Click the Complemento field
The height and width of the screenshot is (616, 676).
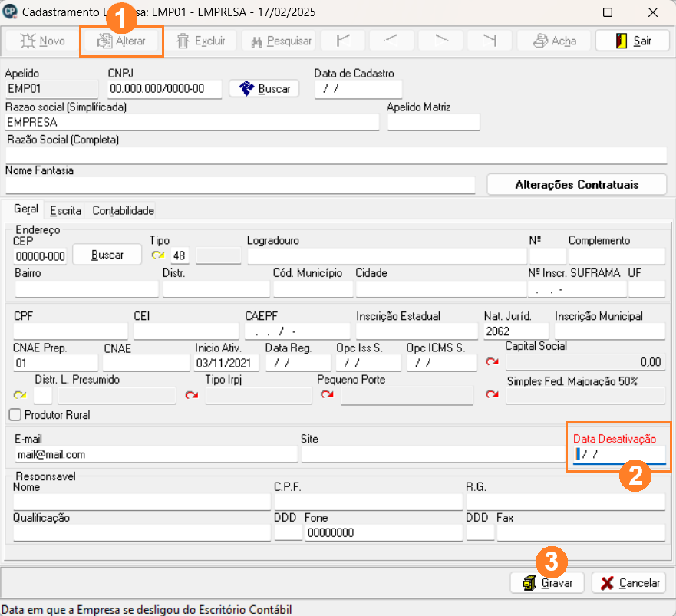pyautogui.click(x=617, y=256)
